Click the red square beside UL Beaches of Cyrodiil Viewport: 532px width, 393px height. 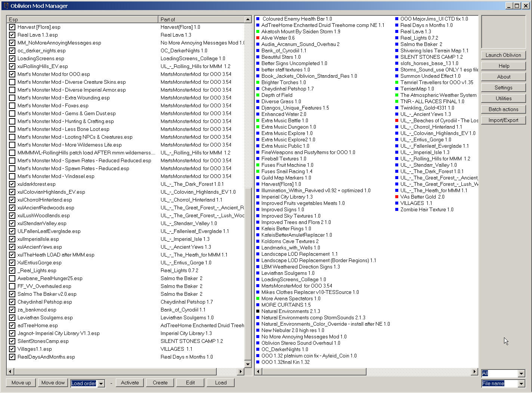tap(397, 120)
